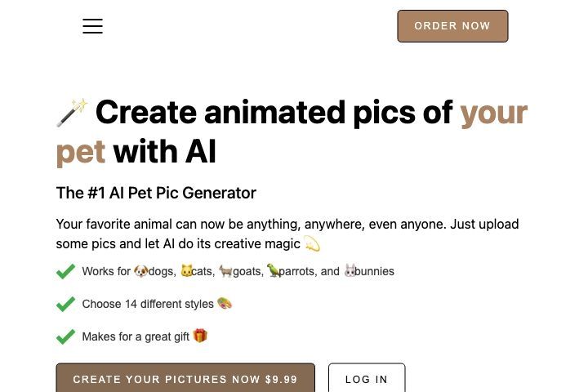Click the dog emoji next to dogs
The width and height of the screenshot is (588, 392).
tap(141, 271)
